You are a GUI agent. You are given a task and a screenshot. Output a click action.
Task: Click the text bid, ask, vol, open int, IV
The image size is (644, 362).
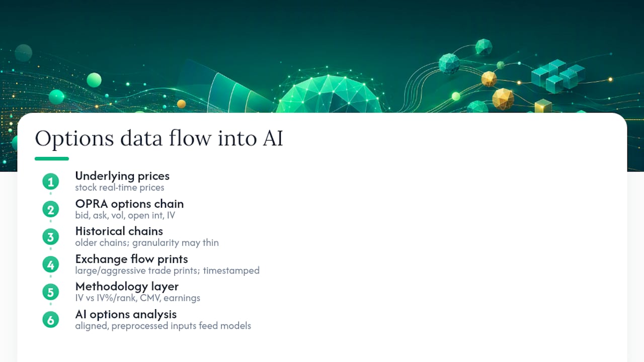point(125,215)
